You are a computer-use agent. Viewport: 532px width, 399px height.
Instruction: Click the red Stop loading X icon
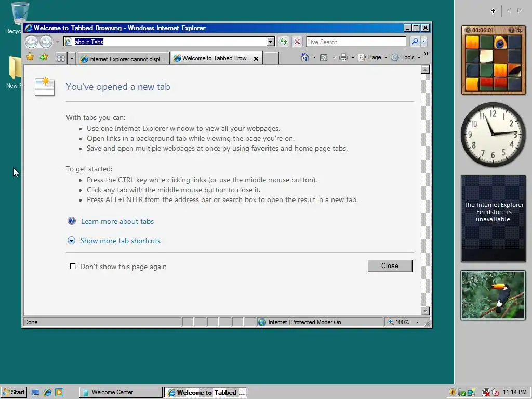pos(297,42)
